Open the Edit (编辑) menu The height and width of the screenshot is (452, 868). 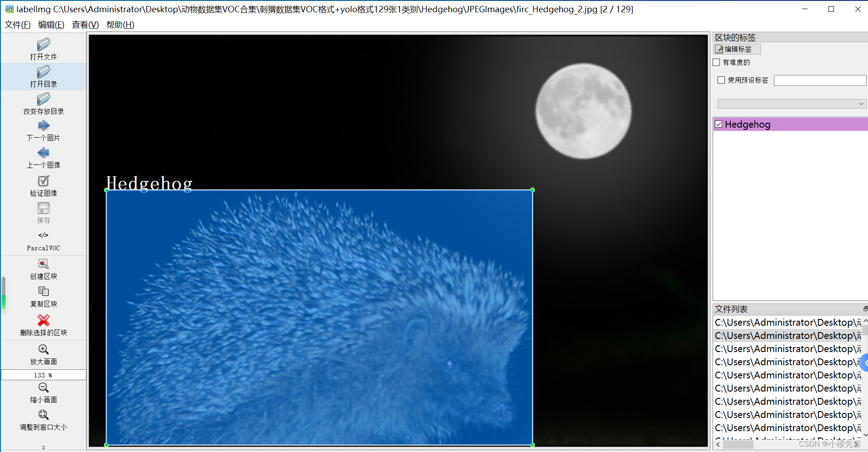[51, 25]
